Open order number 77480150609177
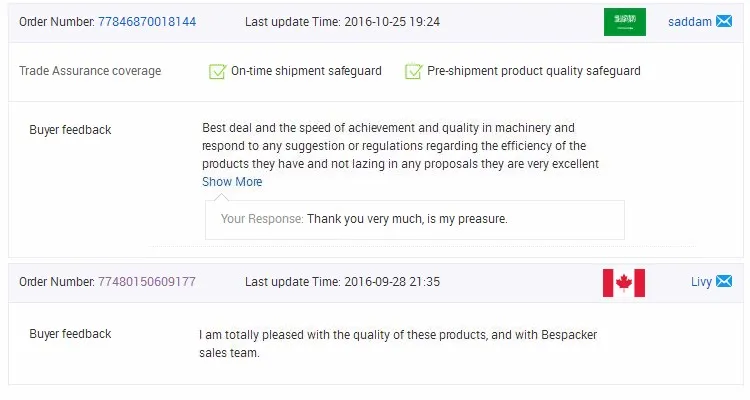Viewport: 750px width, 400px height. [x=147, y=281]
